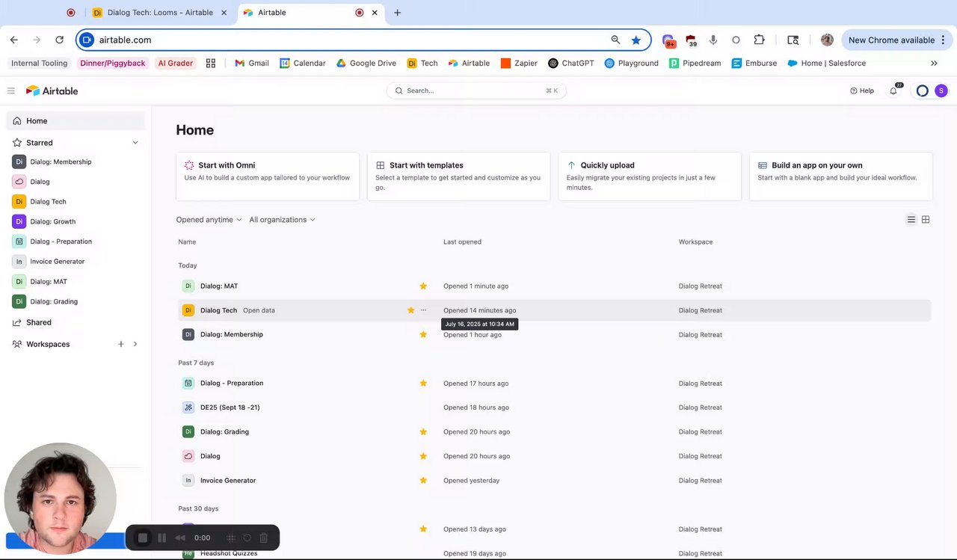Screen dimensions: 957x560
Task: Unstar the Dialog - Preparation base row
Action: click(423, 383)
